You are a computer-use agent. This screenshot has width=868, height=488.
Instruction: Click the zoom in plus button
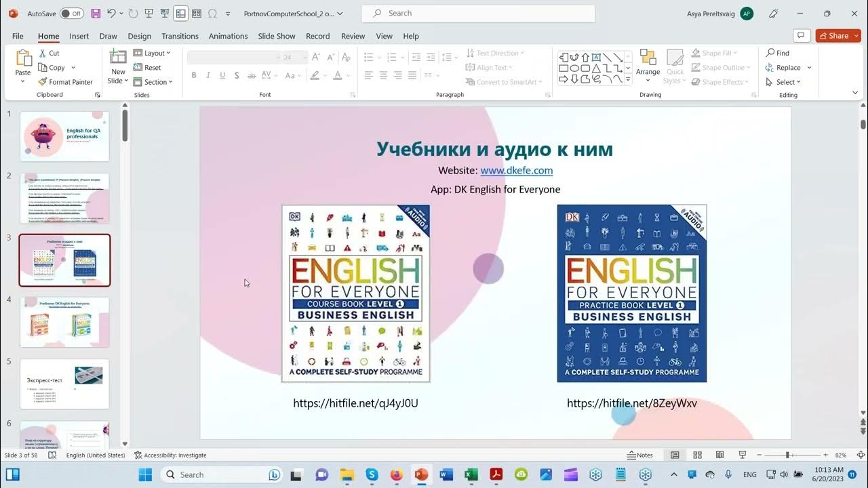click(825, 455)
